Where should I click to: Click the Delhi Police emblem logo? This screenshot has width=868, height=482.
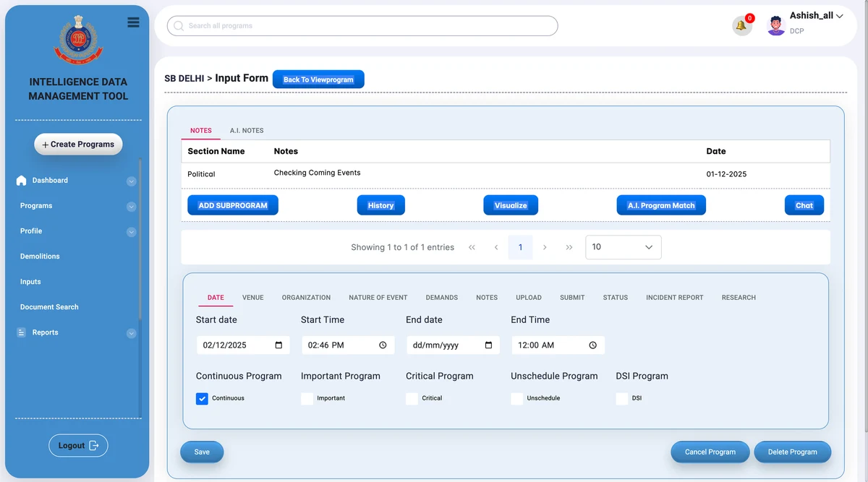(x=78, y=41)
